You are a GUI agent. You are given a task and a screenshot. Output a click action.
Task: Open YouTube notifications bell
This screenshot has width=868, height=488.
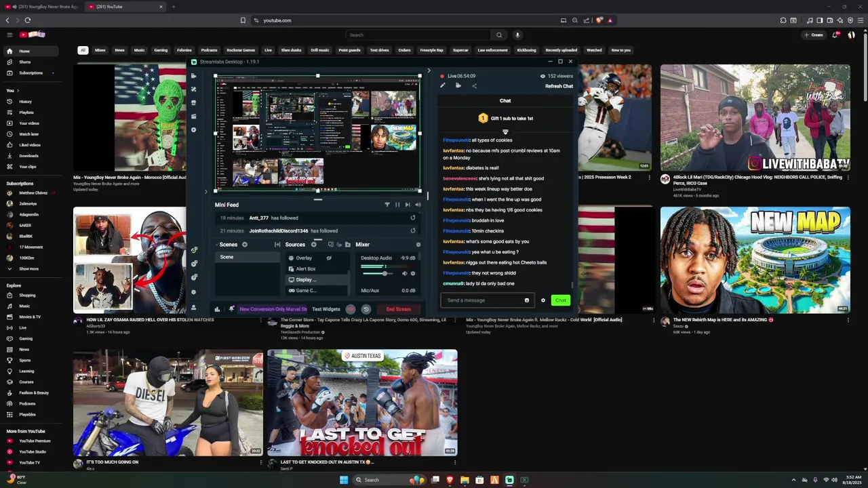click(x=835, y=35)
